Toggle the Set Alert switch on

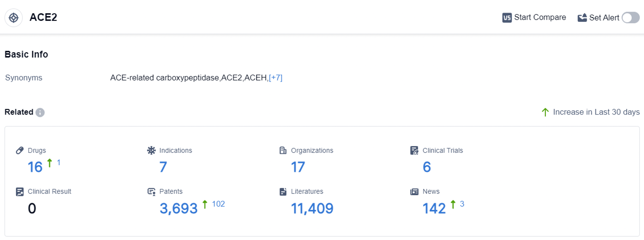(x=631, y=18)
